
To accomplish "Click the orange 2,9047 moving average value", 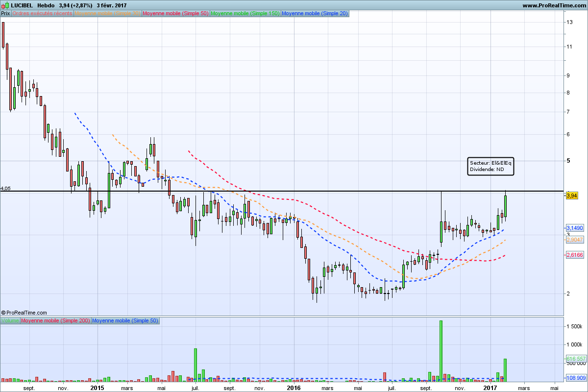I will pyautogui.click(x=574, y=240).
